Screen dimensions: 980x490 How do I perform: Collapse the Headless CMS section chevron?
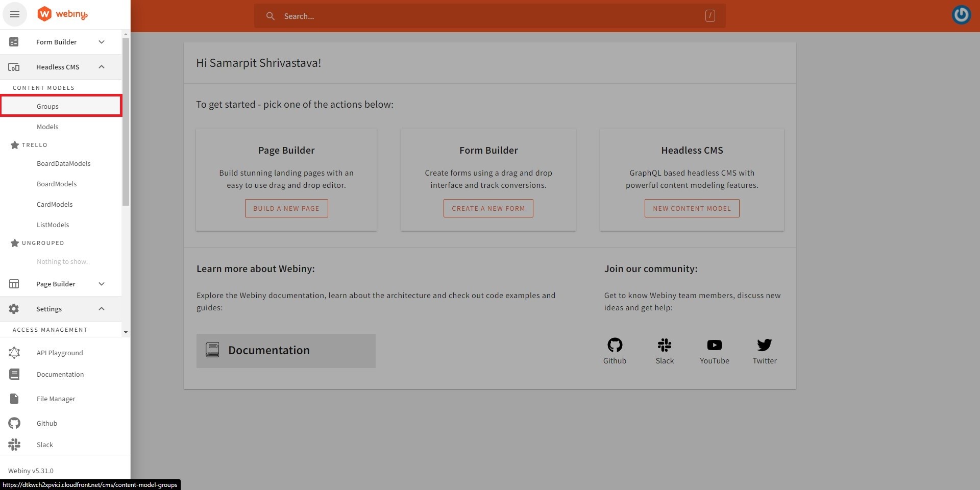(x=102, y=67)
